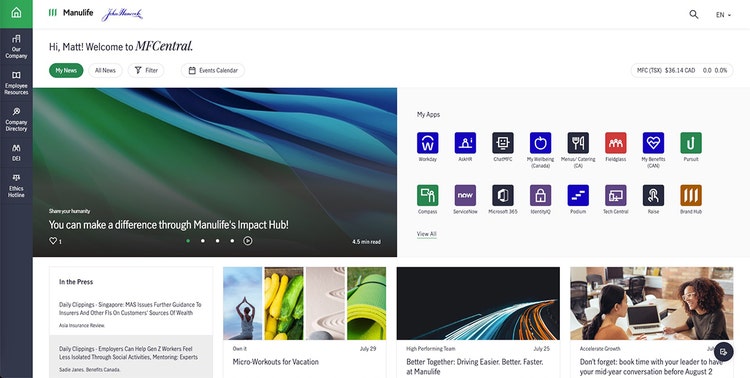Switch to the All News tab
The height and width of the screenshot is (378, 750).
(105, 70)
